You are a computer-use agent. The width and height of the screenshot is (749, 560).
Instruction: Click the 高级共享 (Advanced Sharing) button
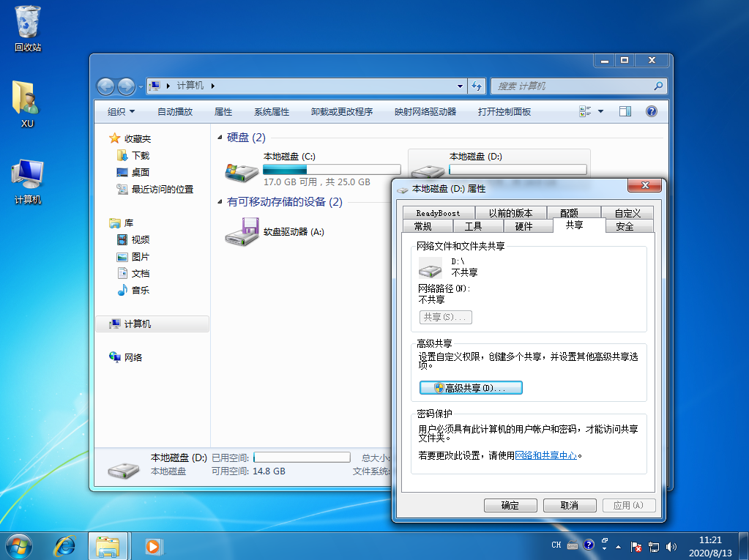[470, 387]
